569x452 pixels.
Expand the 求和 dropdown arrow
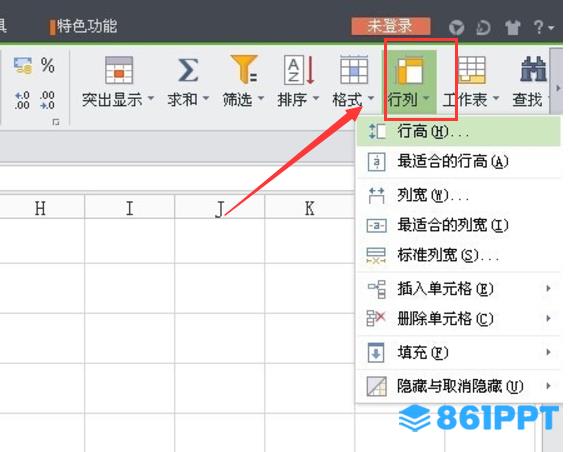coord(206,98)
